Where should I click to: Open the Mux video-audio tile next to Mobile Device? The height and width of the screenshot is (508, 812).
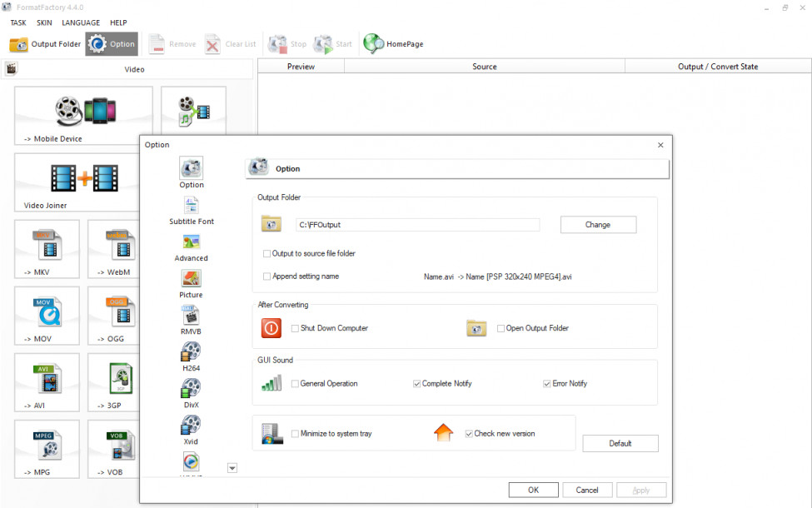coord(194,111)
